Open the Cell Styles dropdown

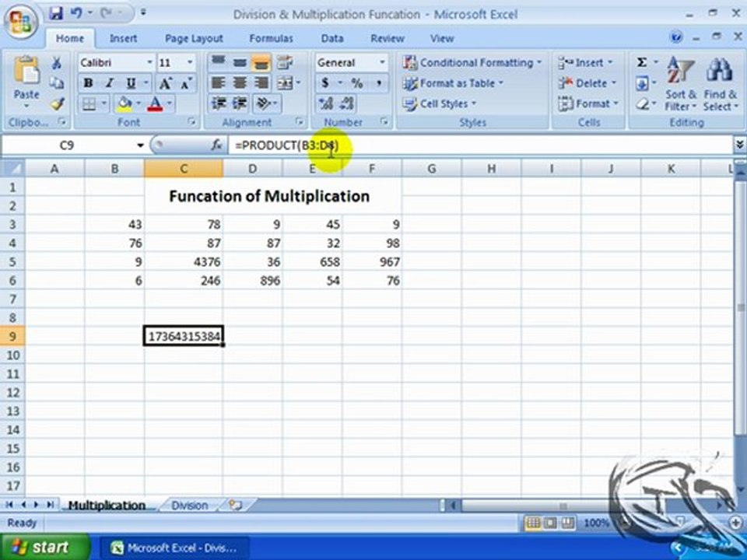(439, 103)
